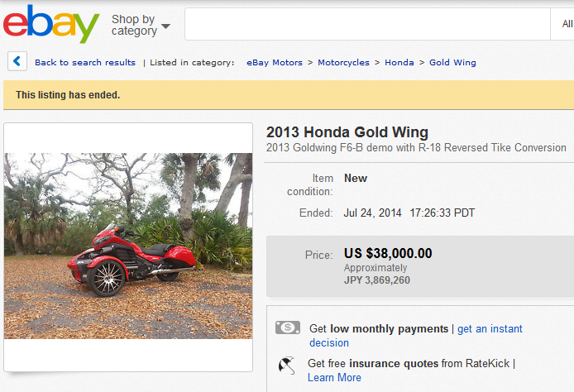Click the JPY 3,869,260 converted price

(x=377, y=280)
